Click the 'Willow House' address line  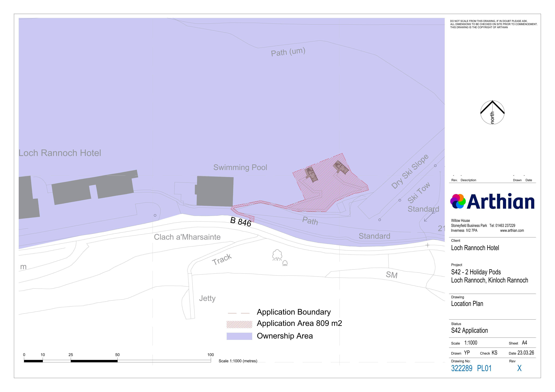(x=460, y=221)
